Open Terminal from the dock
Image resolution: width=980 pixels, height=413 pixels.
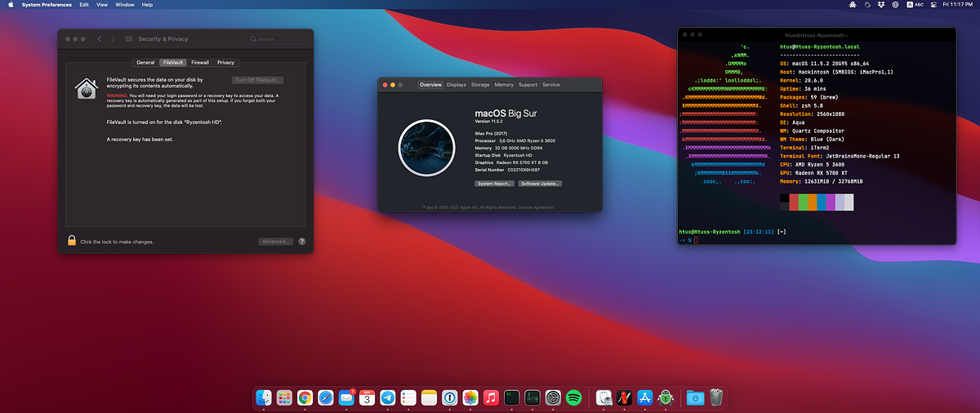(x=511, y=397)
